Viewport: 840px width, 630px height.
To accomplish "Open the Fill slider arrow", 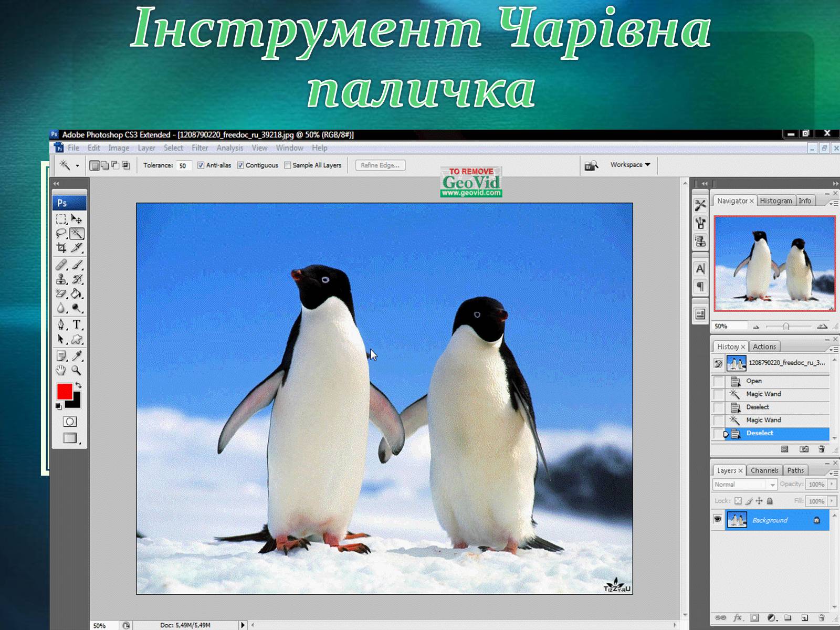I will [x=832, y=501].
